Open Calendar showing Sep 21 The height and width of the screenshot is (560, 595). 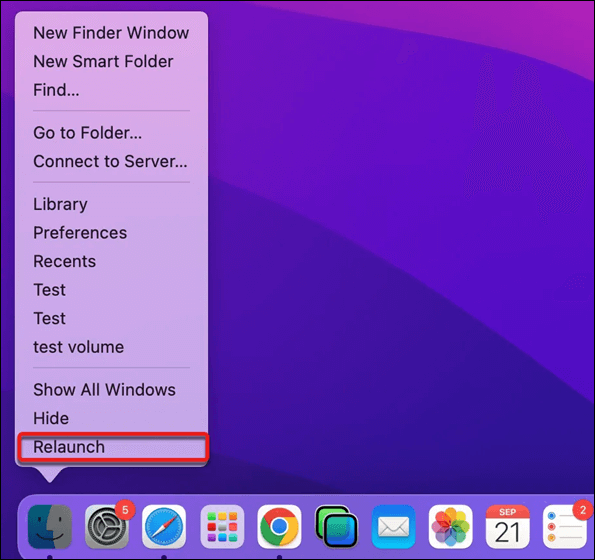point(508,527)
